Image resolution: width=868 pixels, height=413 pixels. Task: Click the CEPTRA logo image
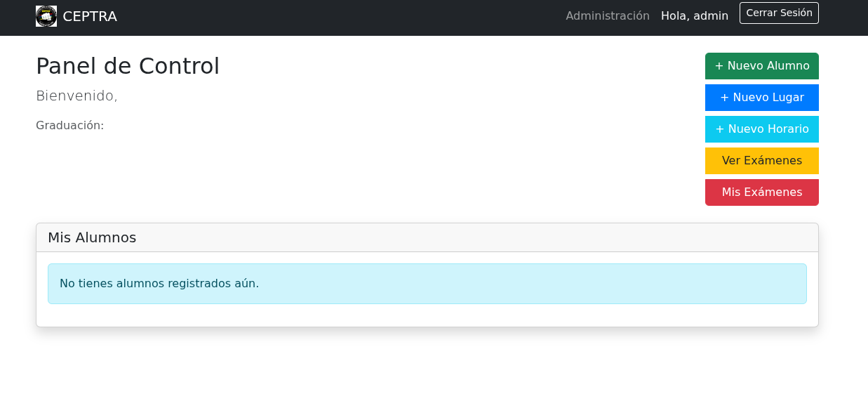(46, 16)
